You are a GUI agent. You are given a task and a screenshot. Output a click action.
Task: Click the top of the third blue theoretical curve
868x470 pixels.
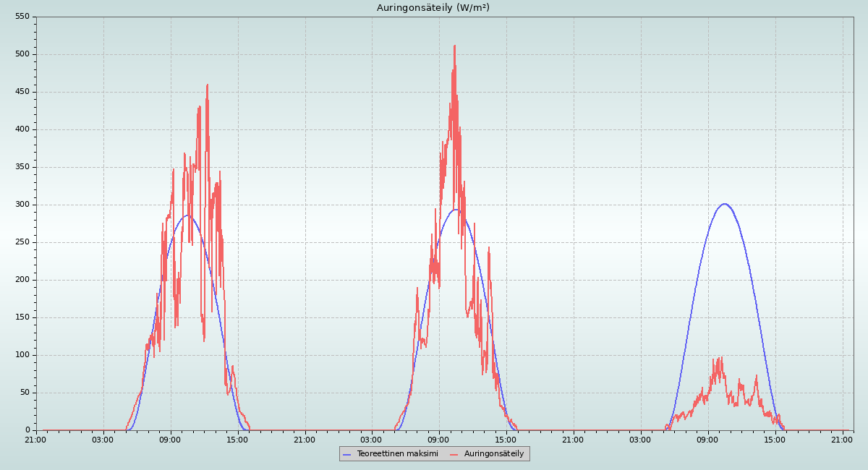(x=723, y=204)
